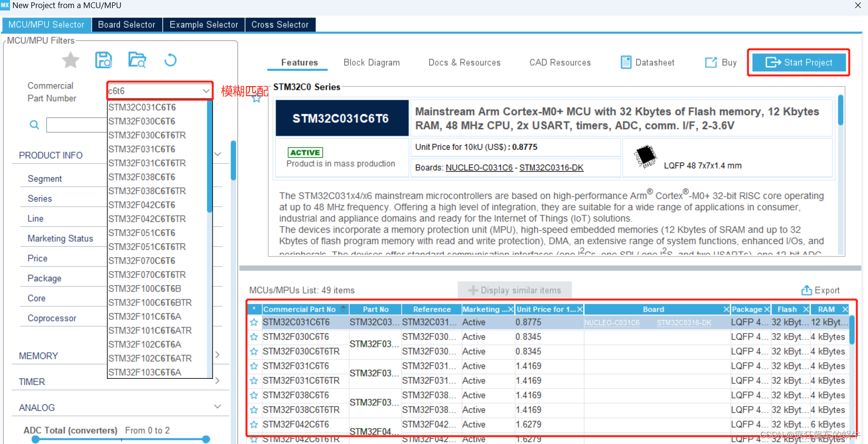Screen dimensions: 868x444
Task: Sort by the Commercial Part No column header
Action: [306, 309]
